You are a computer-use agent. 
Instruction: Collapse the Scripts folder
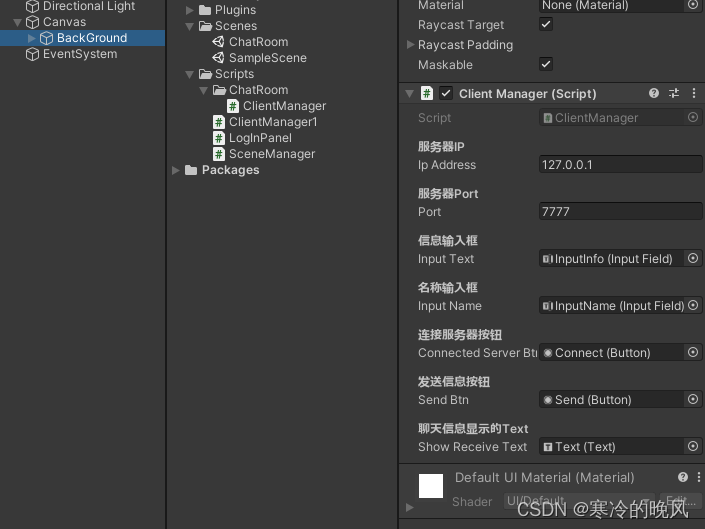pos(190,74)
